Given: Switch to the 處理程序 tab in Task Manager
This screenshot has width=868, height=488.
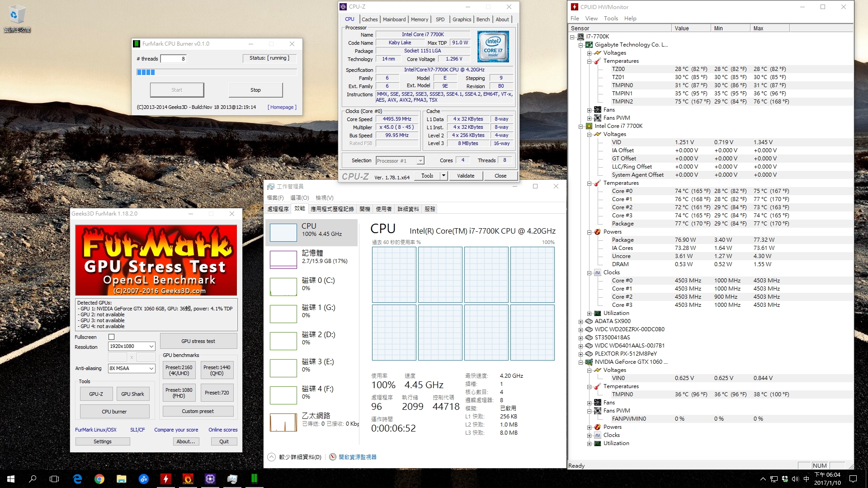Looking at the screenshot, I should pyautogui.click(x=278, y=209).
